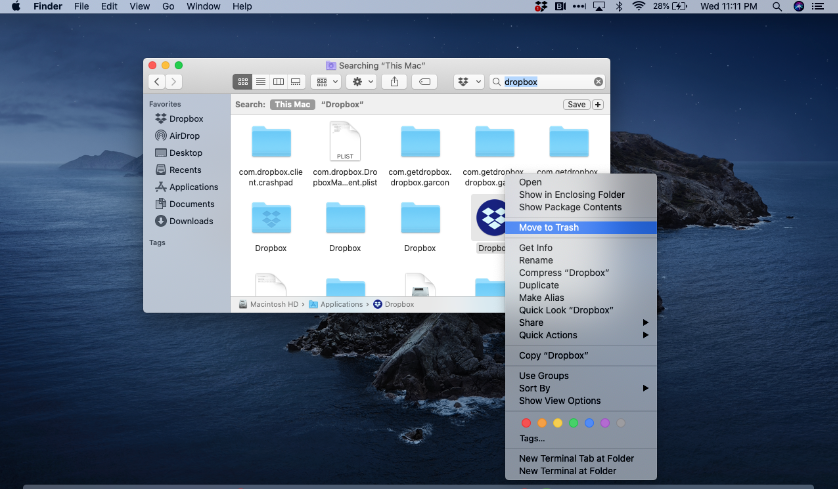Apply the yellow tag color
The width and height of the screenshot is (838, 489).
point(557,423)
